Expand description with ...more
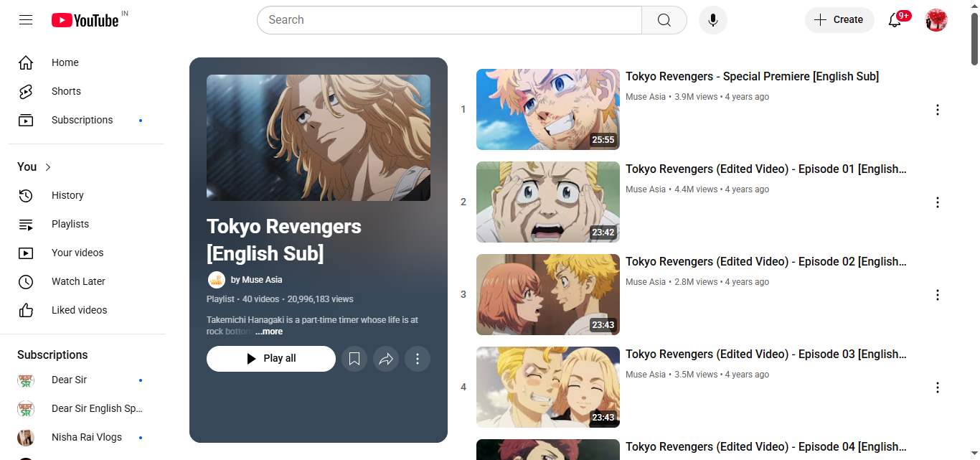The width and height of the screenshot is (980, 460). (x=269, y=332)
